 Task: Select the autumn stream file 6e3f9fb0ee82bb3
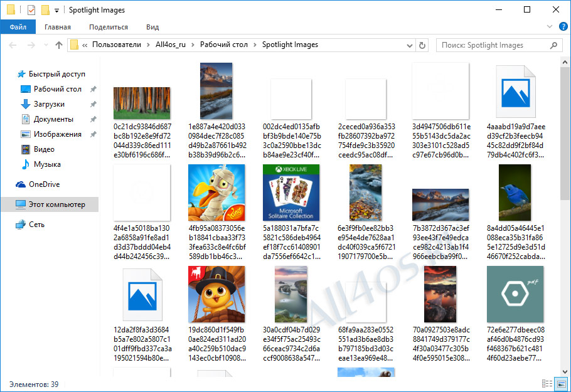point(366,212)
